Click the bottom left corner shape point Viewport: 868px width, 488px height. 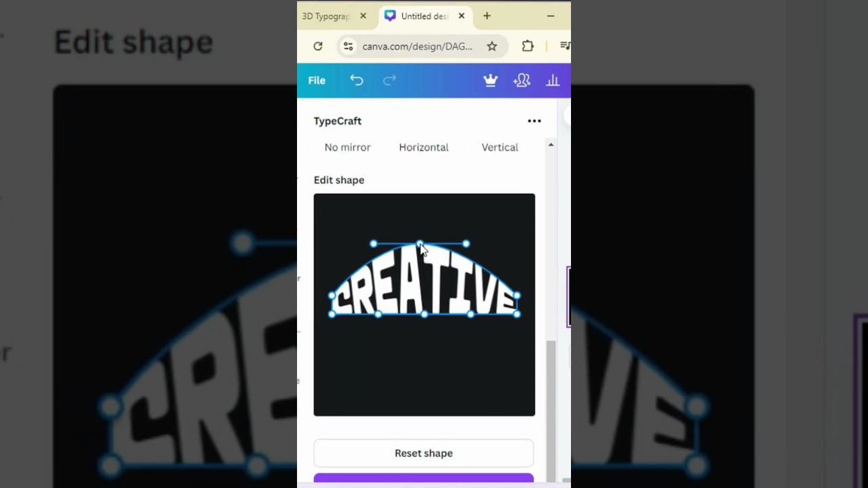pyautogui.click(x=332, y=314)
